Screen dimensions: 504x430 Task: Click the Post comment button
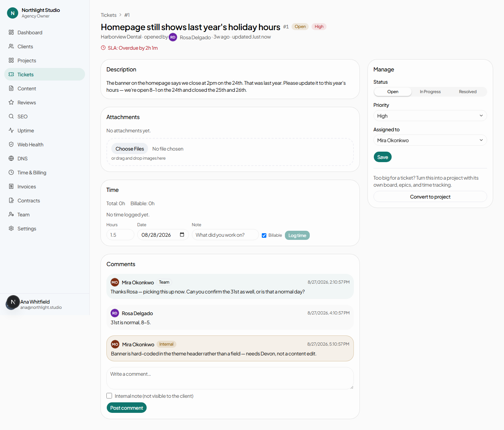(127, 408)
